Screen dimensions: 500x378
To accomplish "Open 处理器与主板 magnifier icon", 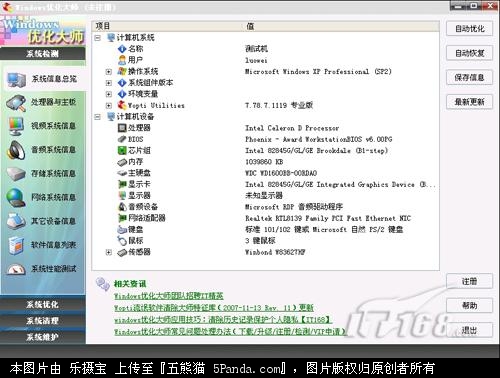I will click(16, 103).
